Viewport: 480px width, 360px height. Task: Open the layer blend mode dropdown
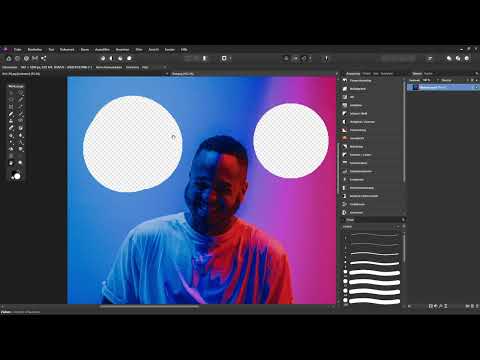point(453,80)
